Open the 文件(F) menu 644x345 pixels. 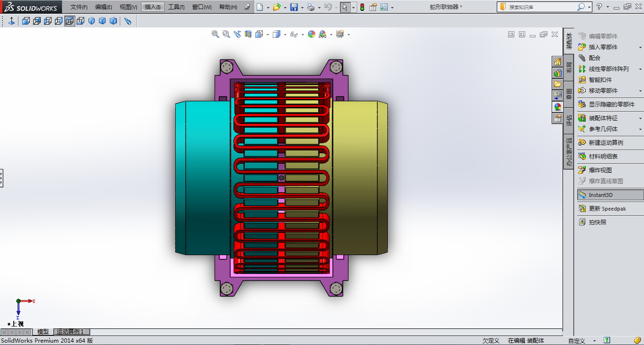79,7
